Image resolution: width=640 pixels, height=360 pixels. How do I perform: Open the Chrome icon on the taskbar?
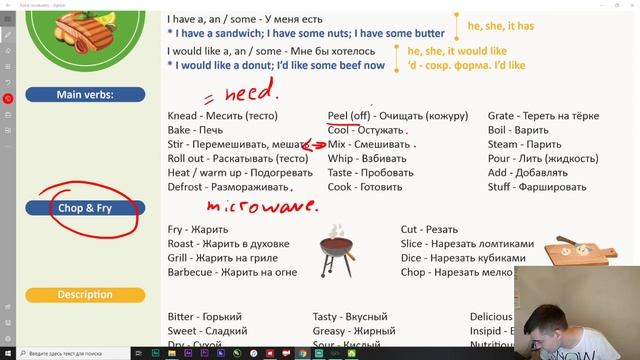coord(302,353)
